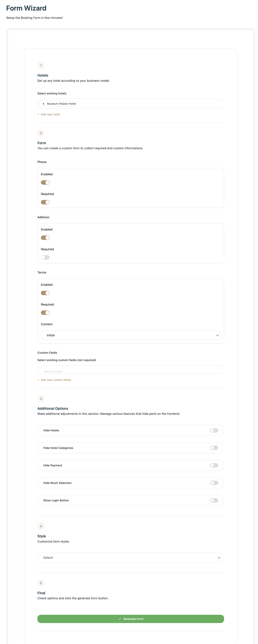Turn on Show Login Button
The height and width of the screenshot is (644, 258).
pyautogui.click(x=214, y=500)
